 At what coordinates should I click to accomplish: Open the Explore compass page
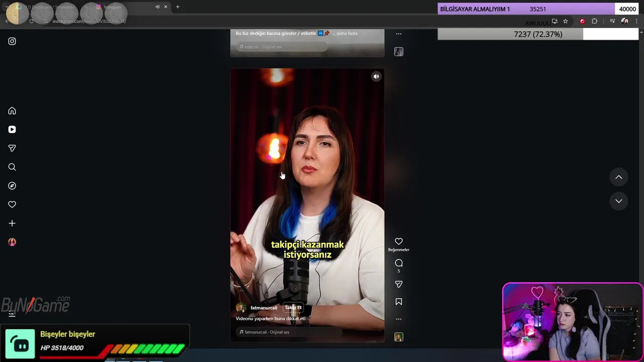point(12,186)
